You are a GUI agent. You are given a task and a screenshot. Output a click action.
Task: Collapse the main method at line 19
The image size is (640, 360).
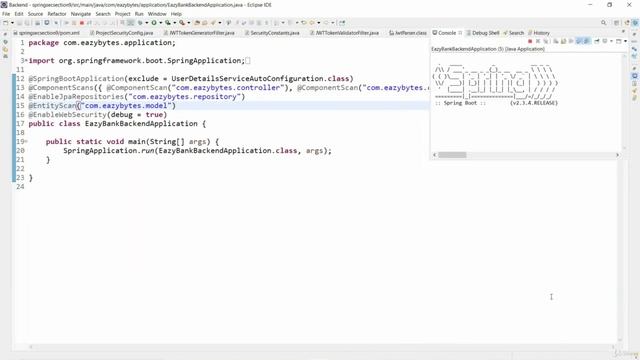[x=27, y=142]
